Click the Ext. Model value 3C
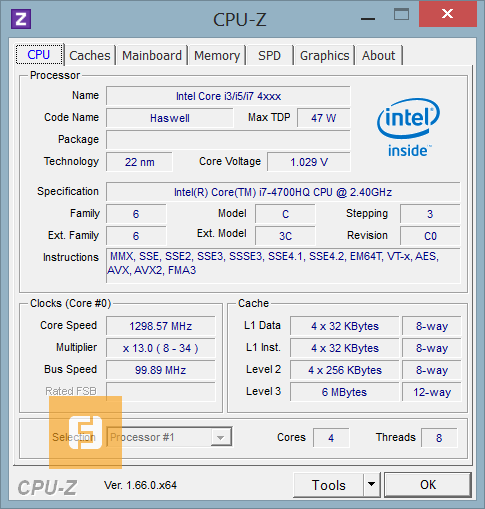This screenshot has height=509, width=485. click(285, 236)
